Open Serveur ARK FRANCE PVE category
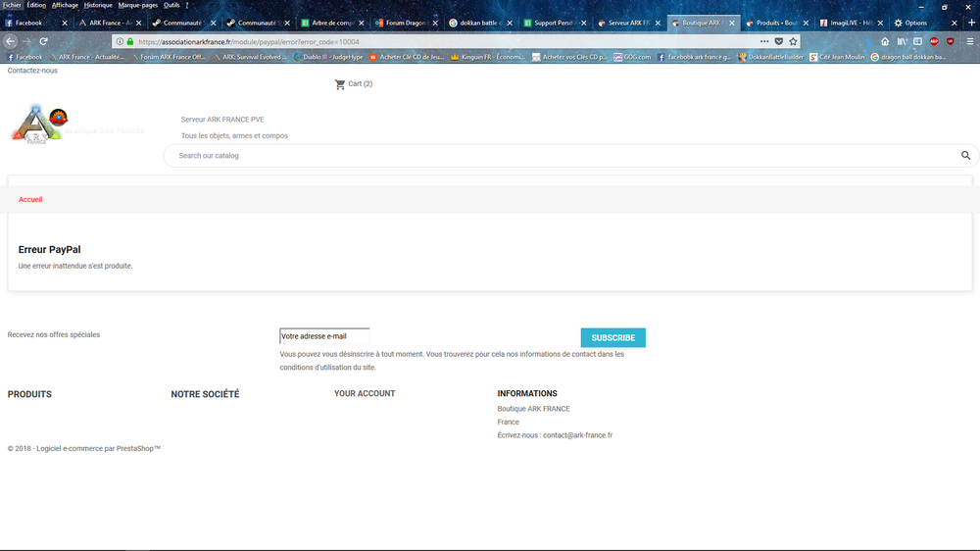 tap(222, 120)
